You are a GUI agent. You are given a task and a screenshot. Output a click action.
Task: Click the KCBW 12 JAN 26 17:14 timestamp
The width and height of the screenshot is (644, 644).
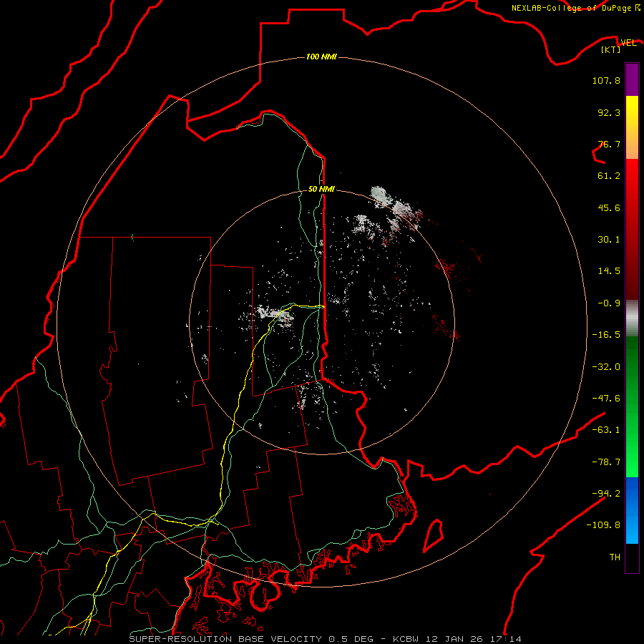[457, 639]
